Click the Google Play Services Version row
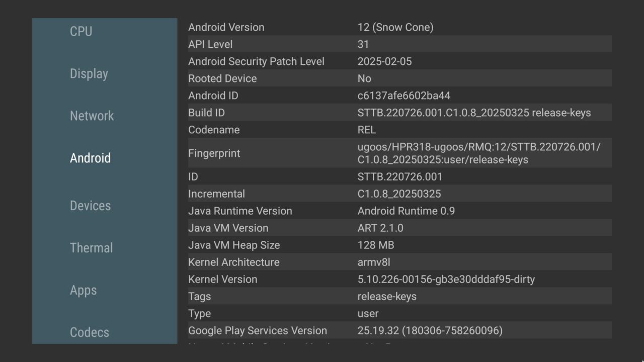644x362 pixels. coord(399,330)
